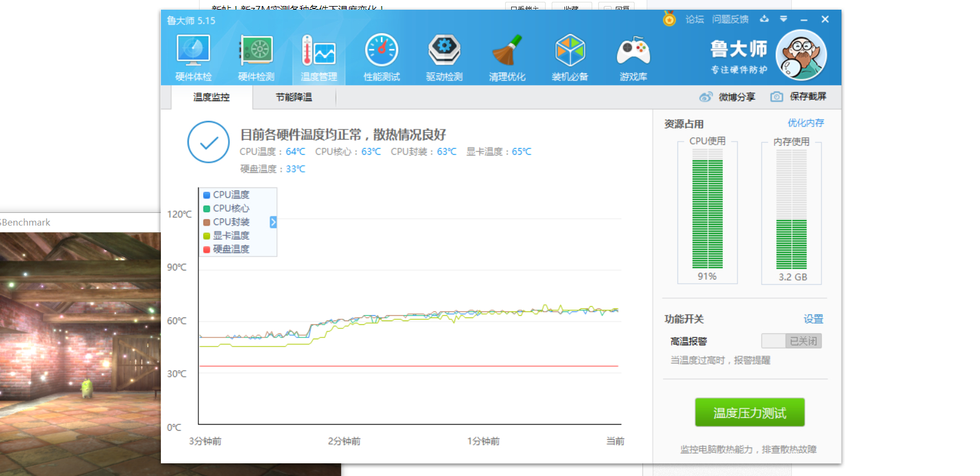The image size is (980, 476).
Task: Open the 游戏库 game library
Action: (633, 58)
